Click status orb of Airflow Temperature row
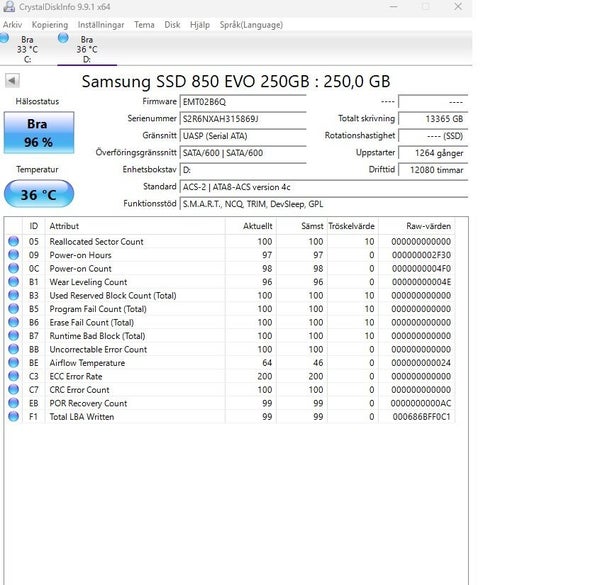This screenshot has width=600, height=585. click(x=13, y=362)
